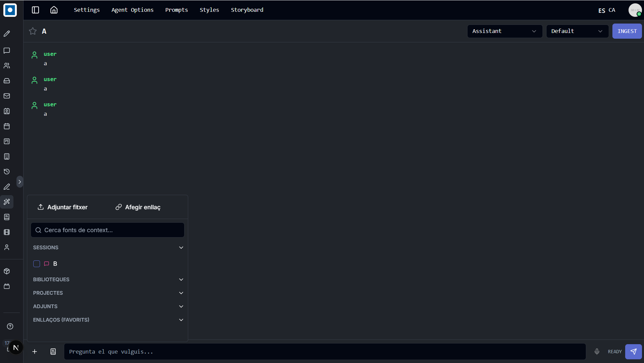The height and width of the screenshot is (363, 644).
Task: Star the session titled A
Action: click(33, 31)
